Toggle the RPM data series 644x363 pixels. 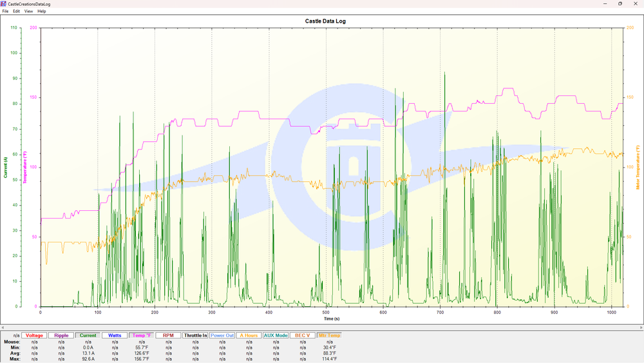coord(168,335)
